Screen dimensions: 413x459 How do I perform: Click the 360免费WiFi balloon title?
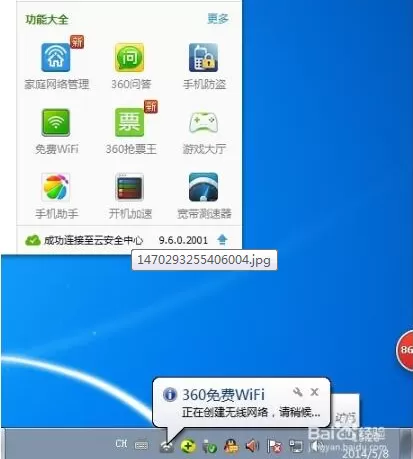pos(223,395)
